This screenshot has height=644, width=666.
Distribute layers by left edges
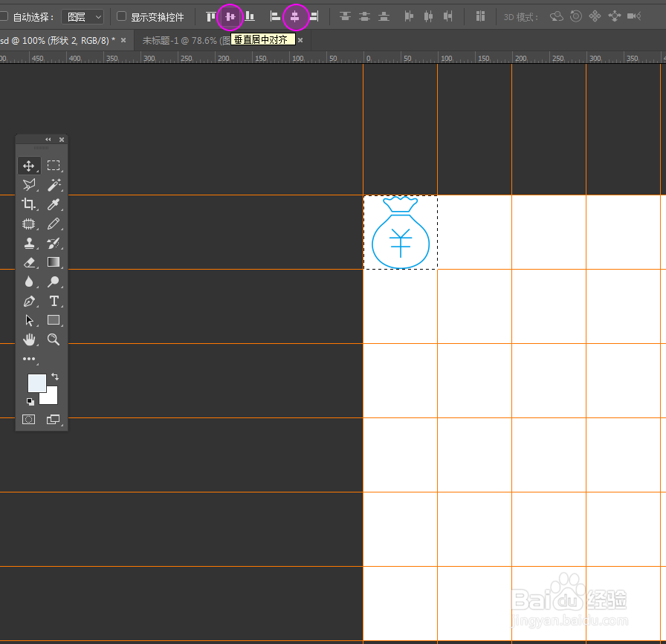(x=409, y=16)
